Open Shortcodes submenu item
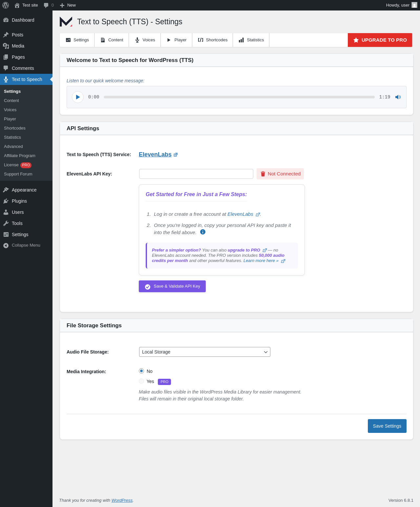420x507 pixels. click(26, 128)
